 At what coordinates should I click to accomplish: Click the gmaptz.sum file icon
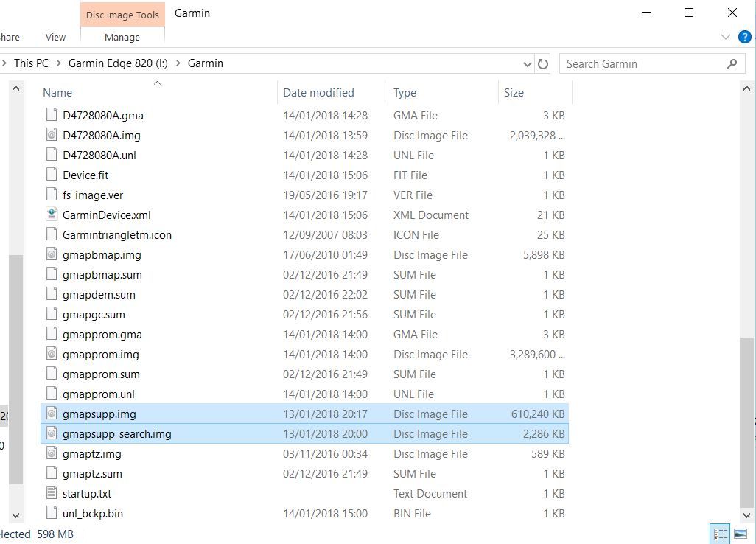(52, 473)
